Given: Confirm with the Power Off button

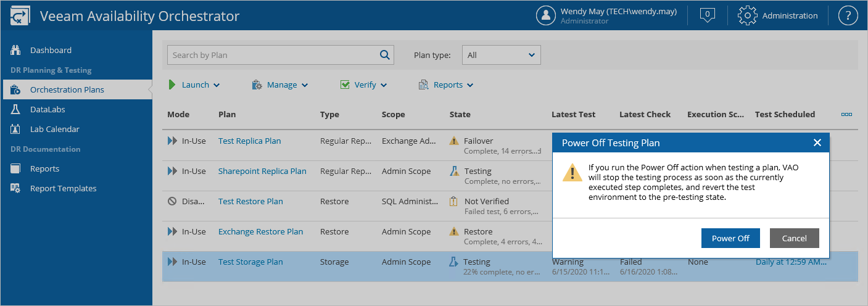Looking at the screenshot, I should (x=730, y=238).
